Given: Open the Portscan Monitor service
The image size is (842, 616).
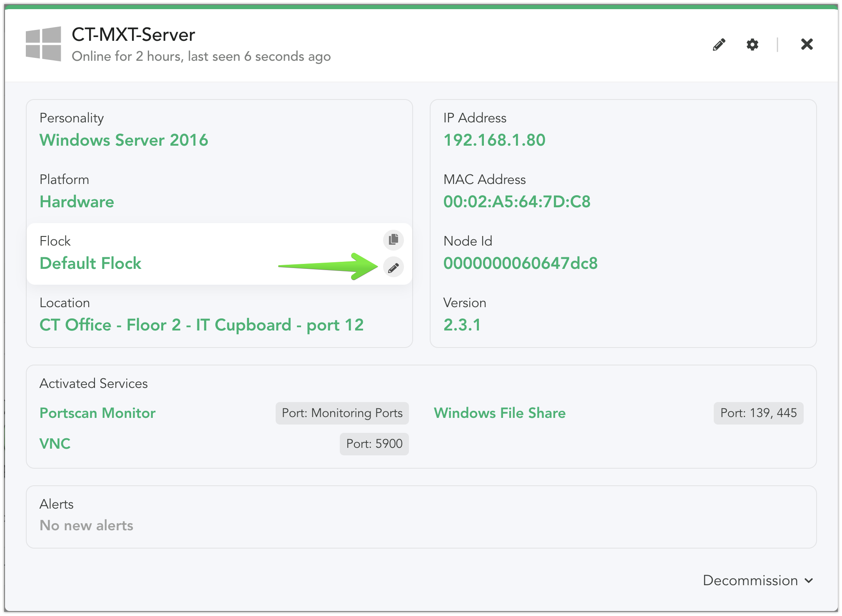Looking at the screenshot, I should tap(97, 413).
